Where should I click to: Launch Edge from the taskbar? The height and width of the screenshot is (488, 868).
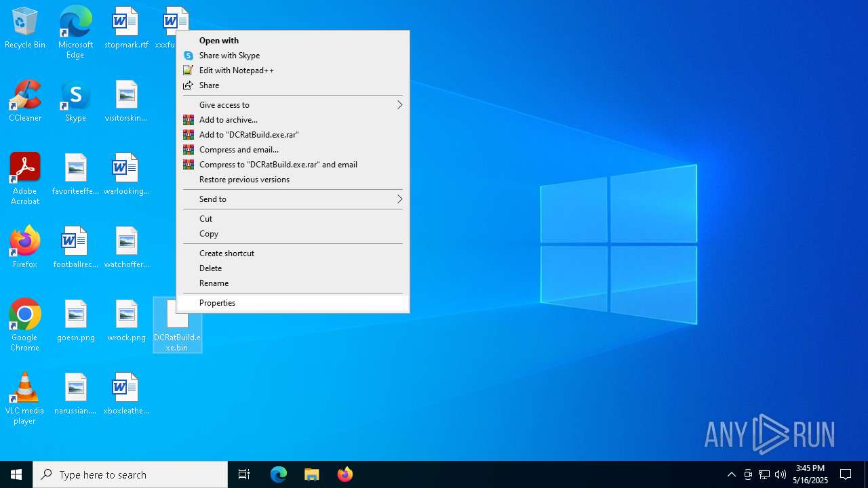pyautogui.click(x=279, y=474)
